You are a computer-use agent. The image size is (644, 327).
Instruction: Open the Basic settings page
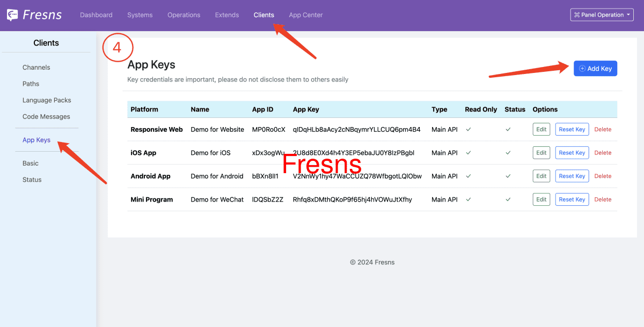tap(30, 163)
